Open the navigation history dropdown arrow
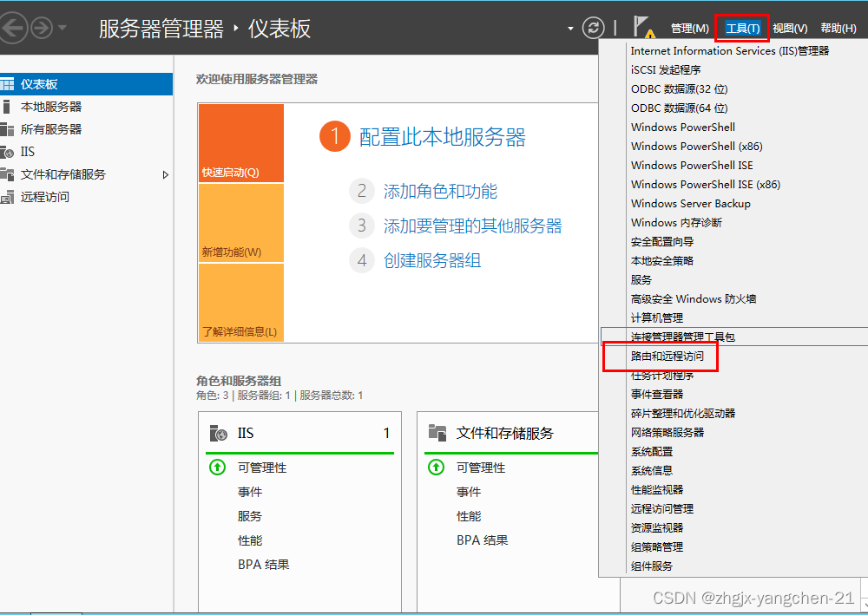Viewport: 868px width, 615px height. pos(62,28)
